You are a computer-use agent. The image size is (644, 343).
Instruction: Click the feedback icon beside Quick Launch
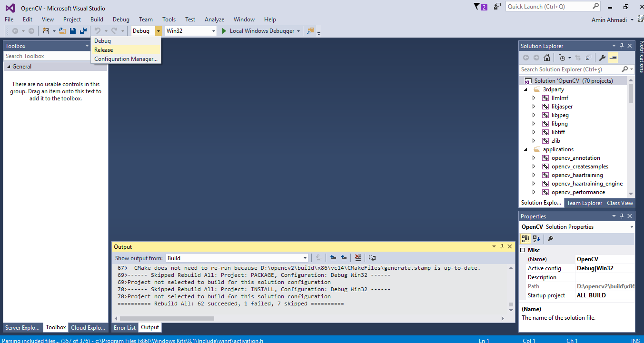click(x=497, y=7)
